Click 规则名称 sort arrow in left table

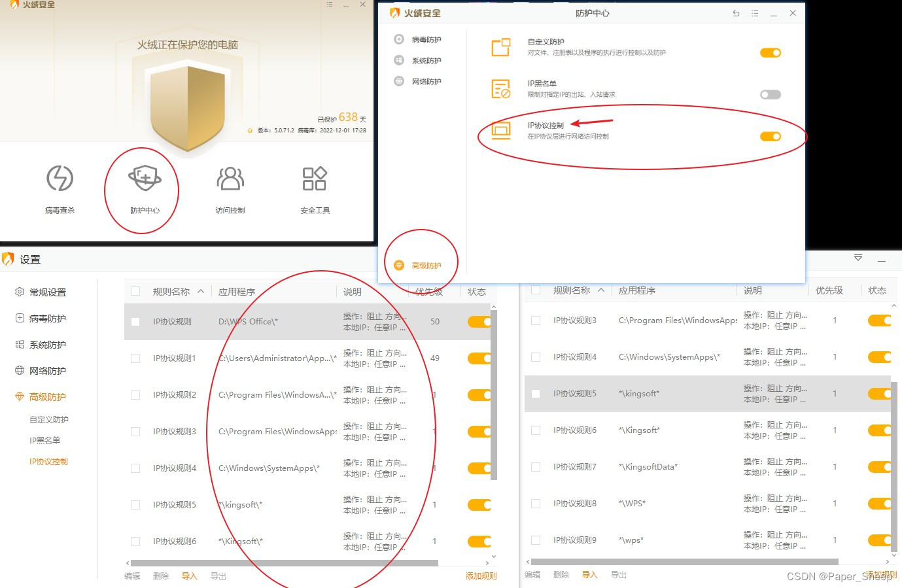point(201,291)
